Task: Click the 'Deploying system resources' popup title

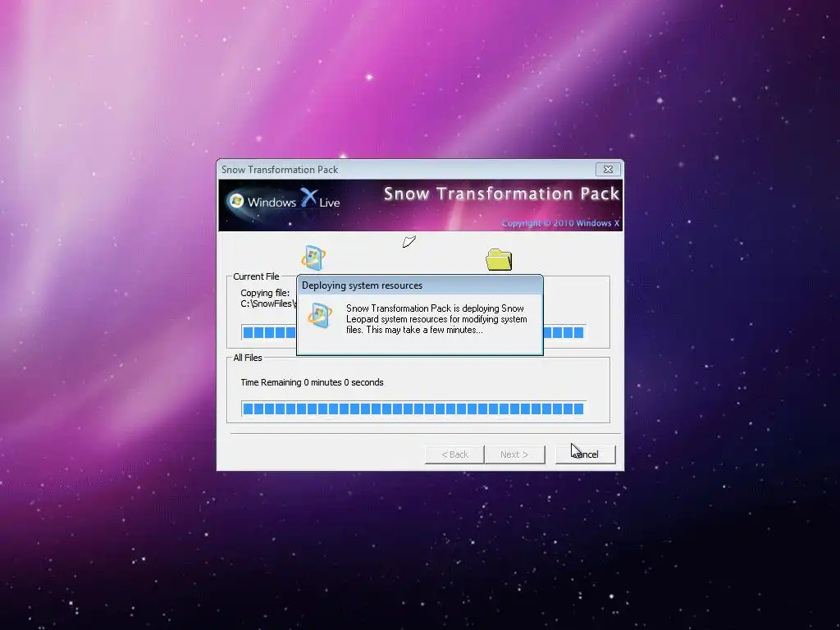Action: point(362,285)
